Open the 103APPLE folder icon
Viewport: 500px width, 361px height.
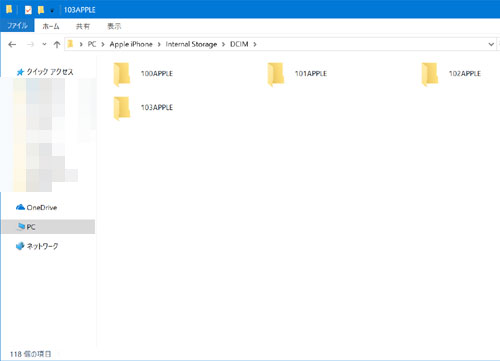click(x=122, y=108)
